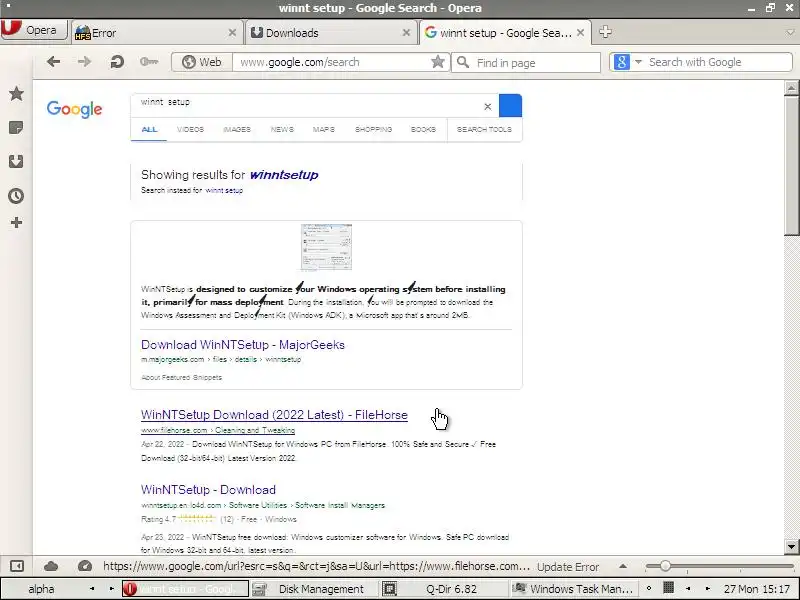Click the address bar URL field
Viewport: 800px width, 600px height.
point(332,62)
